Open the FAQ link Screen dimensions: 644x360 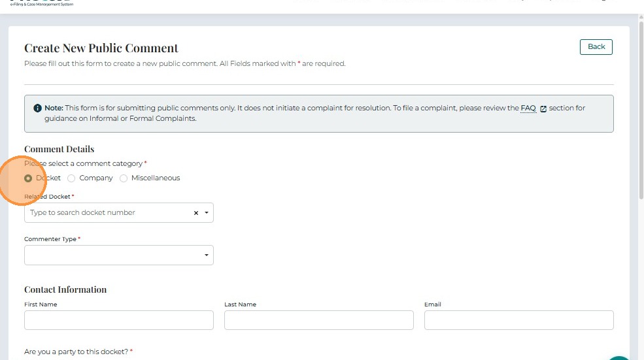pyautogui.click(x=528, y=108)
